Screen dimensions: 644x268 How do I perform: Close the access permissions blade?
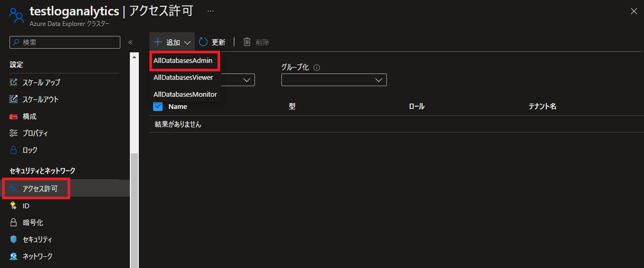point(633,11)
